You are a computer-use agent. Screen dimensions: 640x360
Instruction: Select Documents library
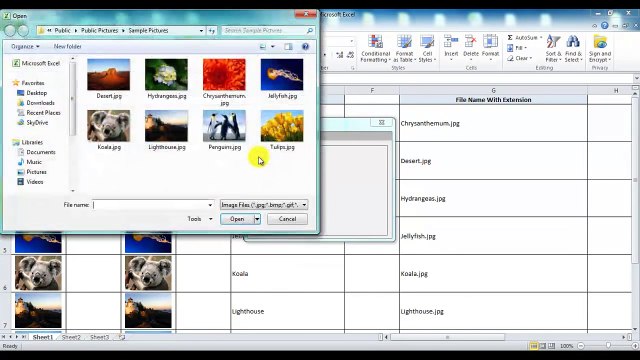[36, 152]
